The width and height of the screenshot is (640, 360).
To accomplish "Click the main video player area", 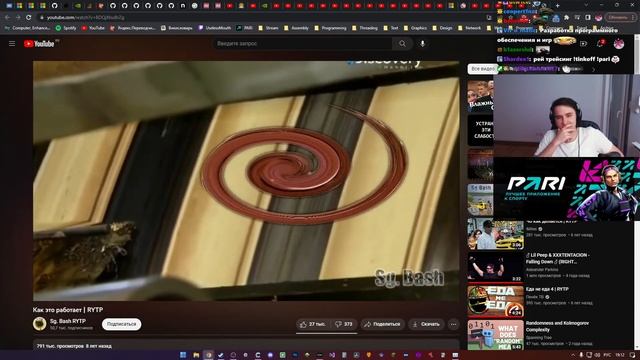I will pos(246,181).
